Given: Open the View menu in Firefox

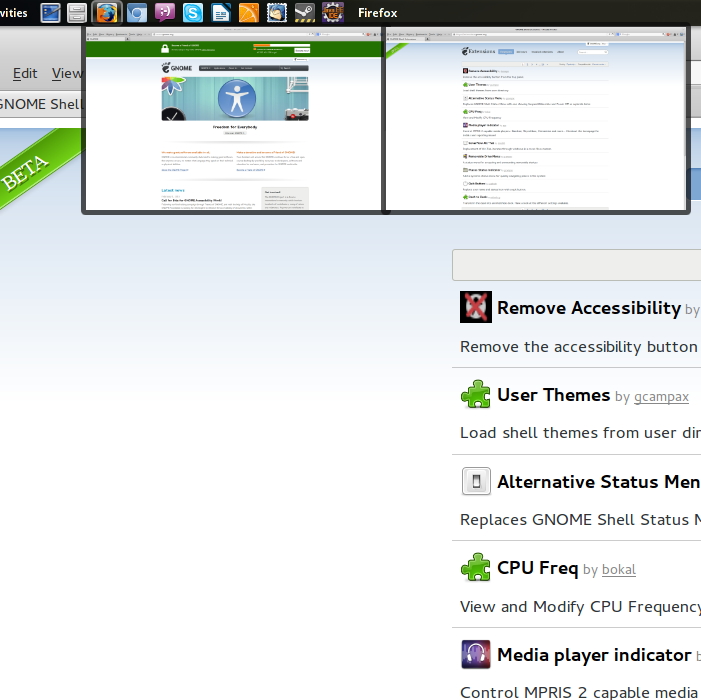Looking at the screenshot, I should (x=67, y=73).
